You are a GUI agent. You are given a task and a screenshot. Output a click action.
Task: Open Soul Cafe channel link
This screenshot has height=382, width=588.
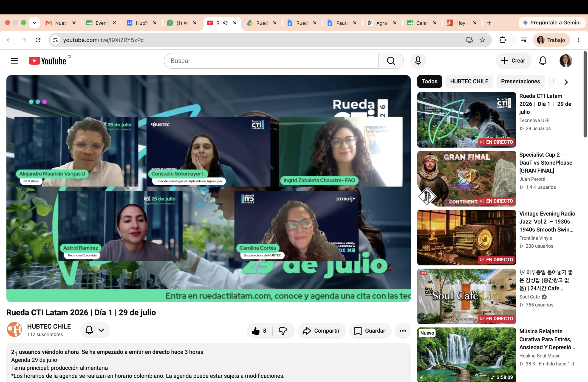click(x=529, y=297)
